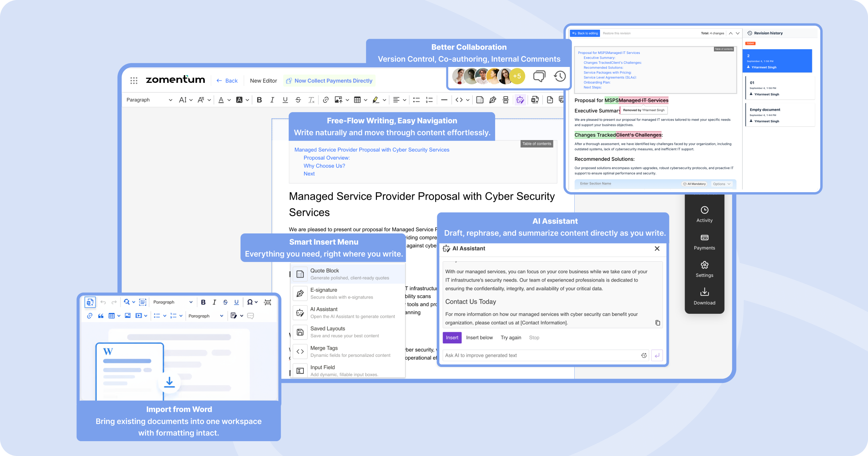Screen dimensions: 868x456
Task: Click the purple Insert button in AI Assistant
Action: tap(452, 337)
